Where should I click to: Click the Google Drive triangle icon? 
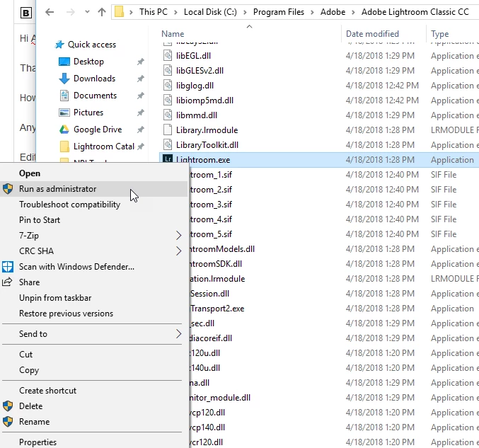[x=64, y=130]
